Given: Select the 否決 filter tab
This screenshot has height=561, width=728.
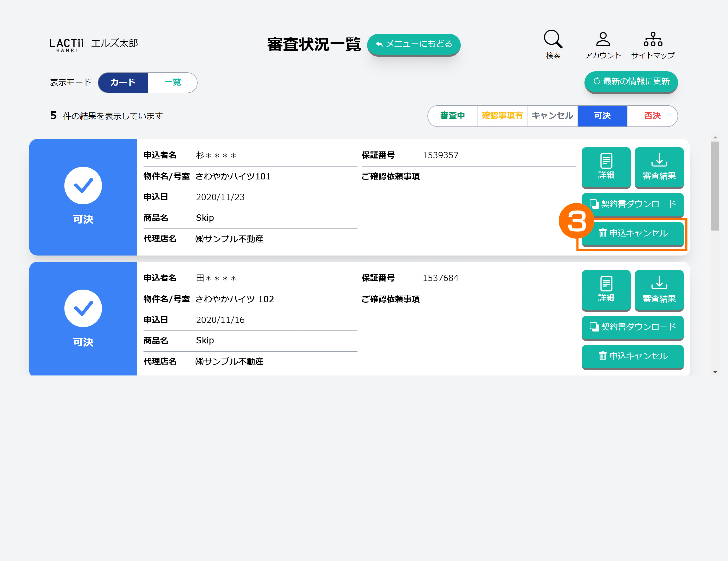Looking at the screenshot, I should (x=652, y=116).
